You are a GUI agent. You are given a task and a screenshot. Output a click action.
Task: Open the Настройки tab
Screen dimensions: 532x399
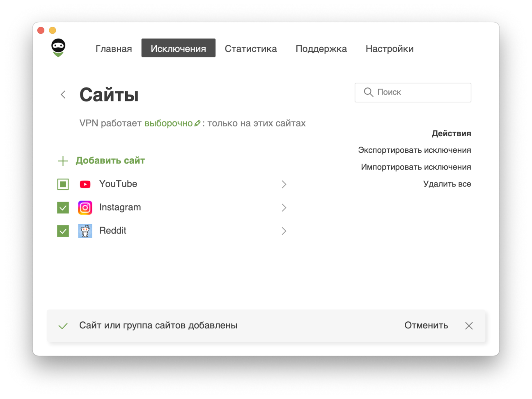[x=389, y=48]
